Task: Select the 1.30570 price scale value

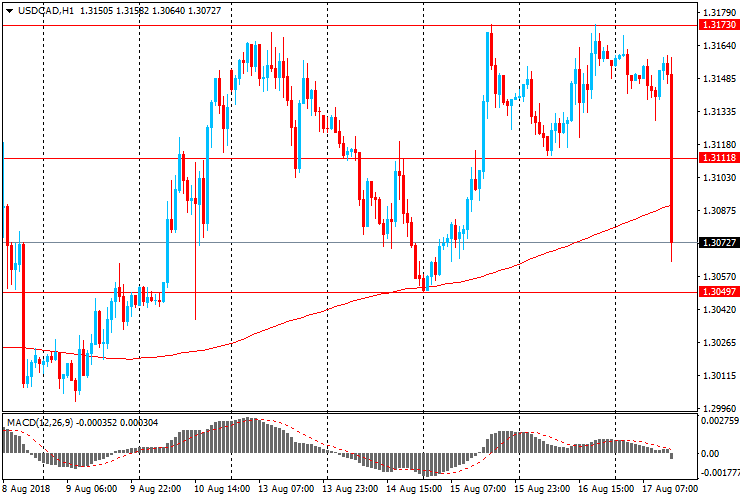Action: click(x=719, y=276)
